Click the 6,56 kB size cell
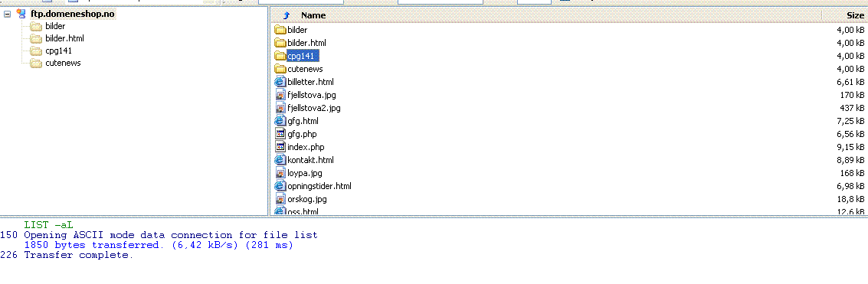868x284 pixels. (851, 134)
